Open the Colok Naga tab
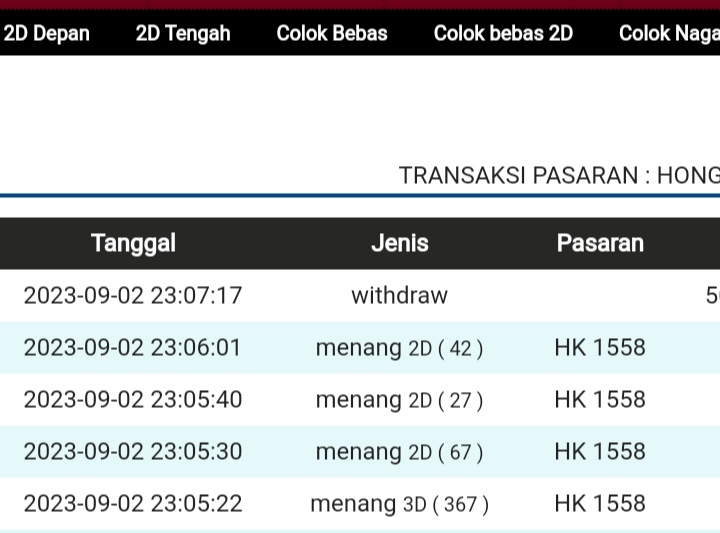 coord(668,33)
